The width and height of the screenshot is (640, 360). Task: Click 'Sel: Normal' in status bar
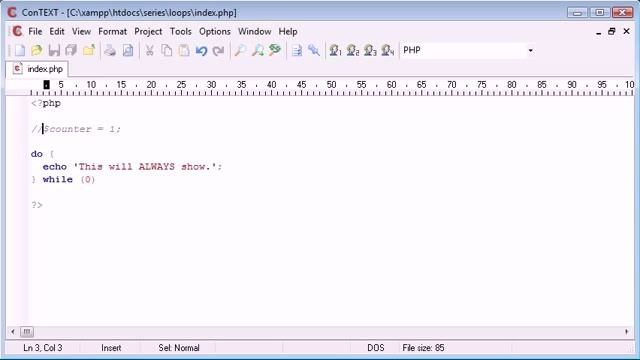point(179,348)
